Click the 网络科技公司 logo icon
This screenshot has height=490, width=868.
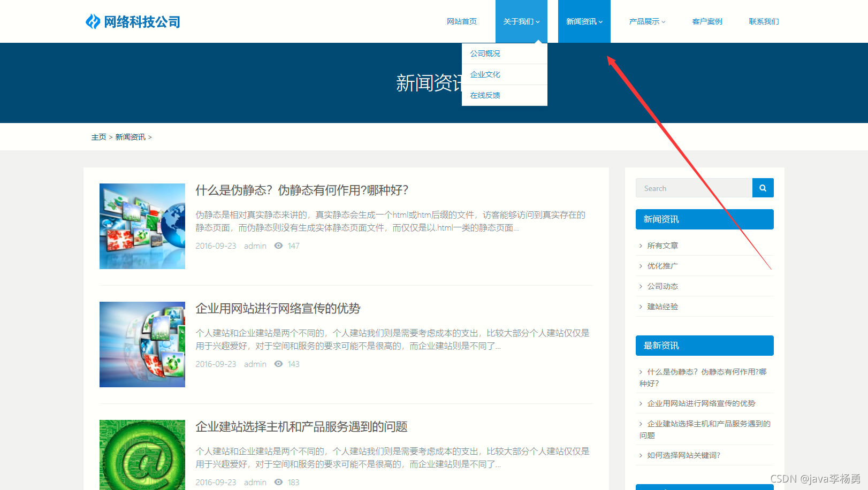(93, 21)
